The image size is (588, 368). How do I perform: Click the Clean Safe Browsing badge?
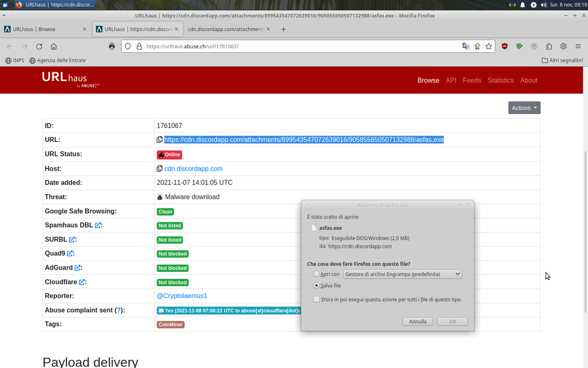165,212
